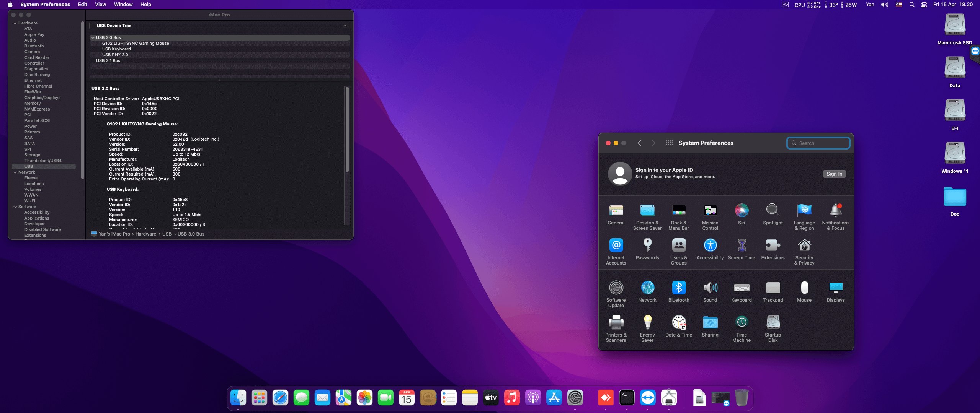Open the Accessibility preference pane
Screen dimensions: 980x413
pyautogui.click(x=710, y=249)
